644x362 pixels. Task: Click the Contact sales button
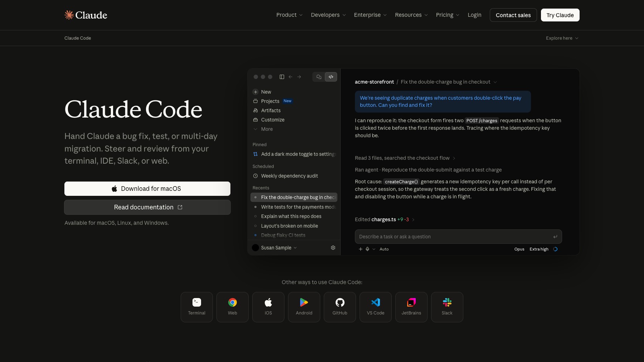tap(513, 15)
